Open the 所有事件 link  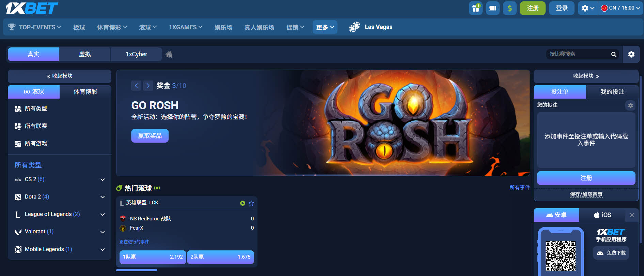[x=519, y=188]
